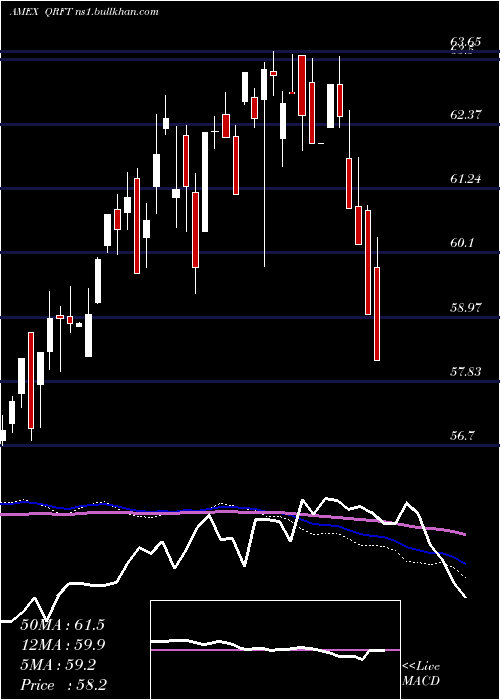Click the MACD inset panel
Viewport: 500px width, 700px height.
point(275,650)
